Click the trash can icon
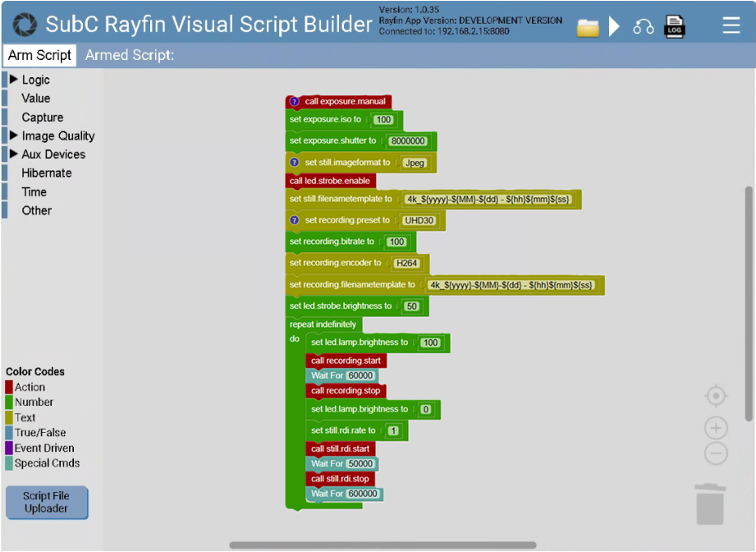Image resolution: width=756 pixels, height=552 pixels. [710, 504]
